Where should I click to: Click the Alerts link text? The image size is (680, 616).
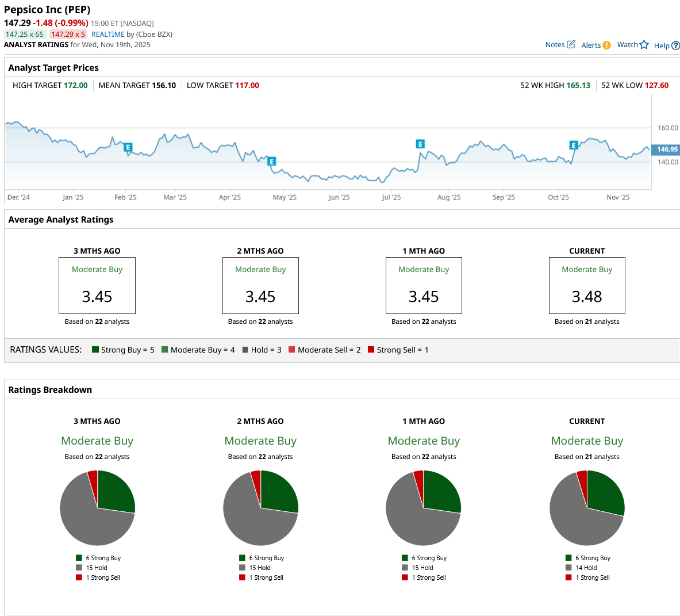(591, 45)
